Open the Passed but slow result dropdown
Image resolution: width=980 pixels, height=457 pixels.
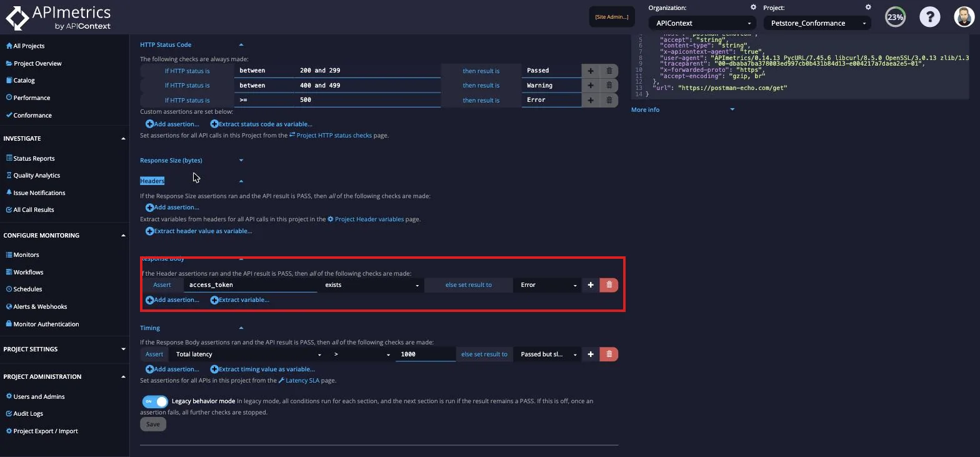click(x=548, y=354)
